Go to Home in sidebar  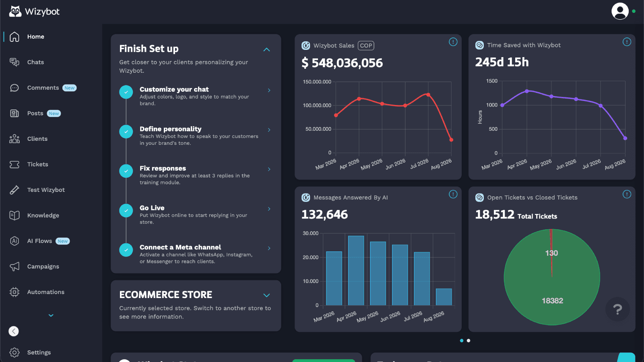click(x=36, y=37)
